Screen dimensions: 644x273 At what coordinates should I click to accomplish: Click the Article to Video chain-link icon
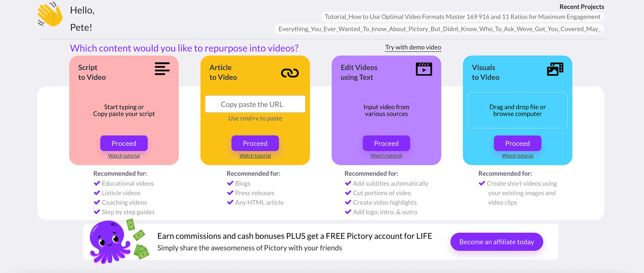click(x=290, y=73)
